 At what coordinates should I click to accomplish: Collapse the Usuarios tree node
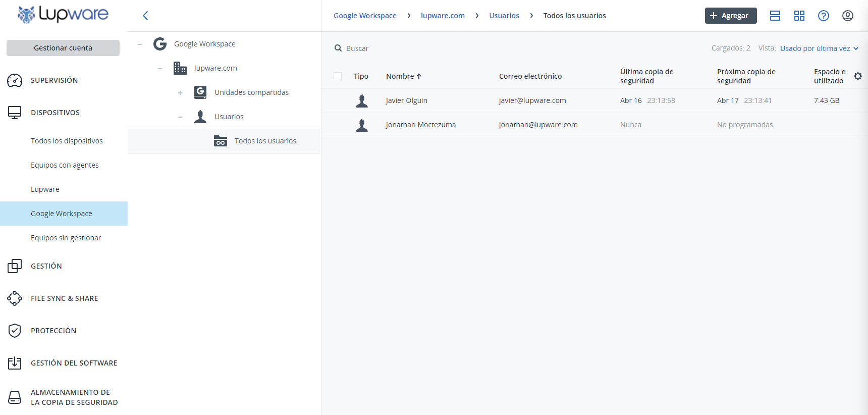[x=180, y=117]
